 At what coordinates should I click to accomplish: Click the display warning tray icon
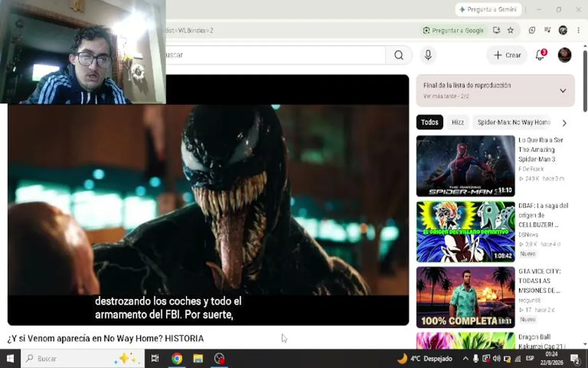tap(507, 359)
